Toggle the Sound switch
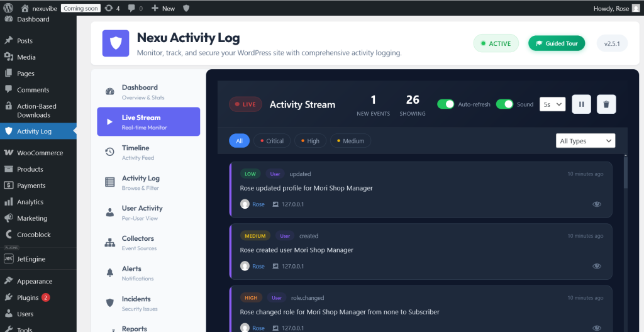 pyautogui.click(x=504, y=104)
